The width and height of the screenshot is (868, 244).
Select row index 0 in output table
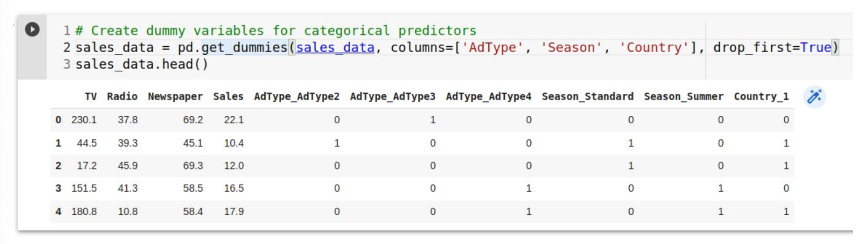[58, 120]
